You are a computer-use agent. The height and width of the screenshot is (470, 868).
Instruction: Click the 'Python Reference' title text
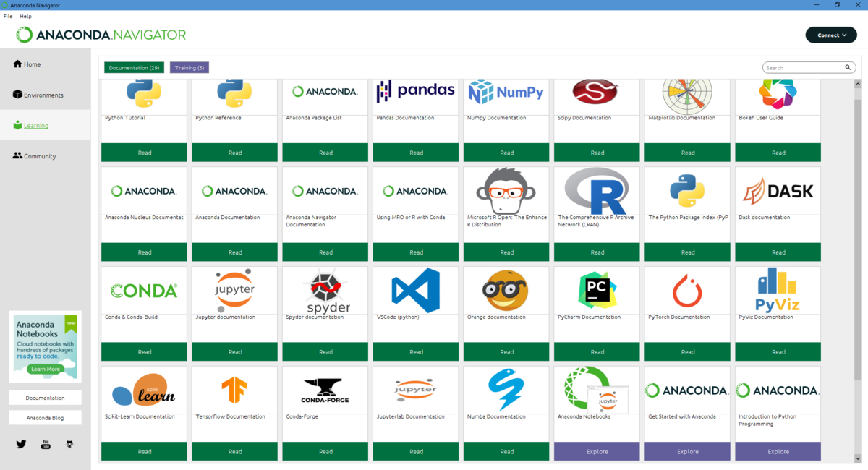point(218,118)
